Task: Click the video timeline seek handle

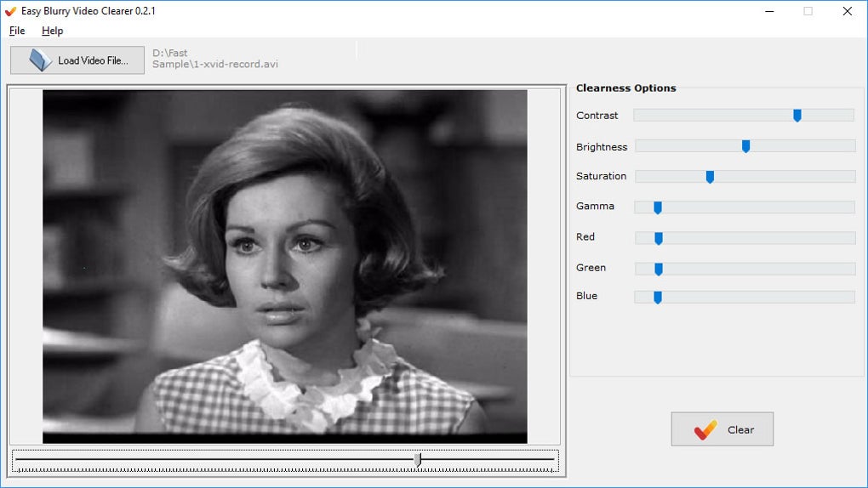Action: coord(418,460)
